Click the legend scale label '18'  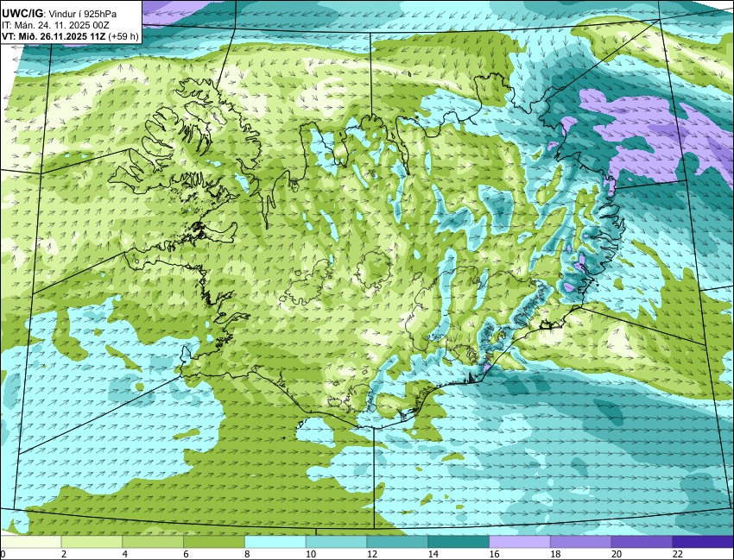[x=555, y=554]
